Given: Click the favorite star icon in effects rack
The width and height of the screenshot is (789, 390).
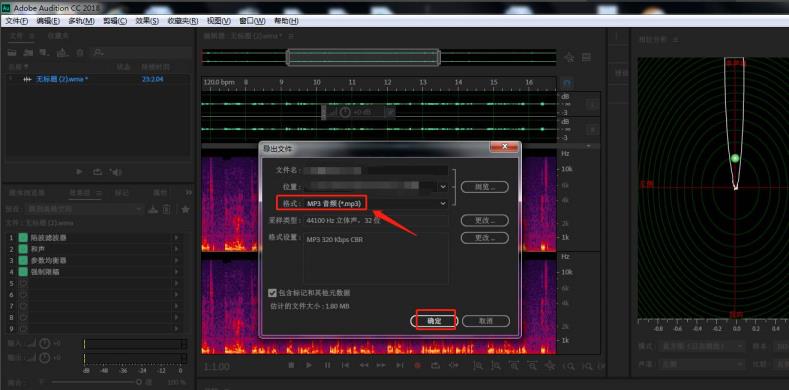Looking at the screenshot, I should pyautogui.click(x=185, y=209).
